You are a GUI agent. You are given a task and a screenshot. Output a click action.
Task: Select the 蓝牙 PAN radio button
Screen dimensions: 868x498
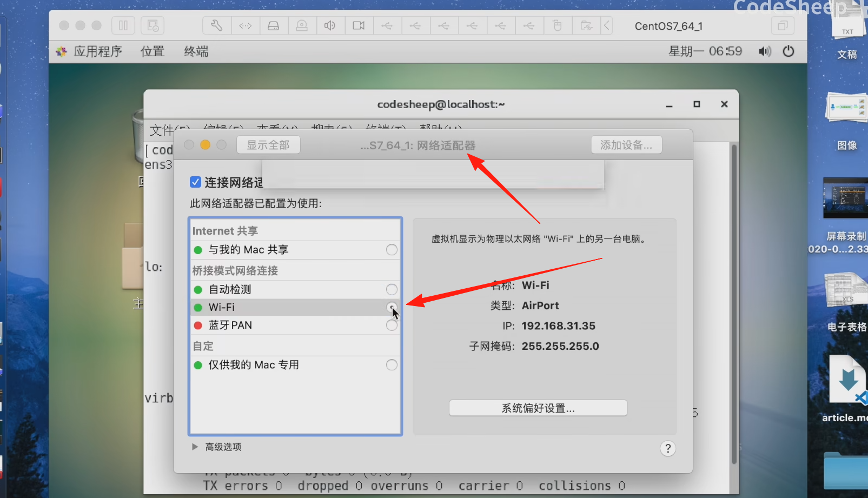tap(392, 325)
